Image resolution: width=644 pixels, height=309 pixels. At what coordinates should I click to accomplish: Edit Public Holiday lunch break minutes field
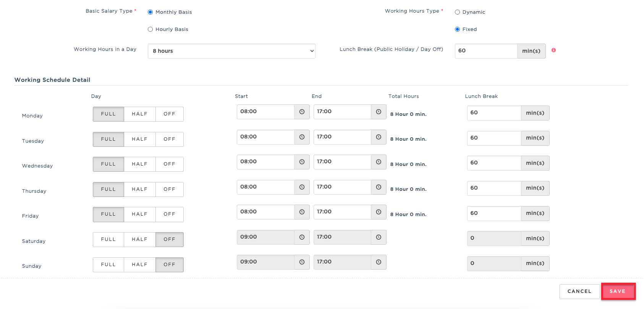pos(486,51)
